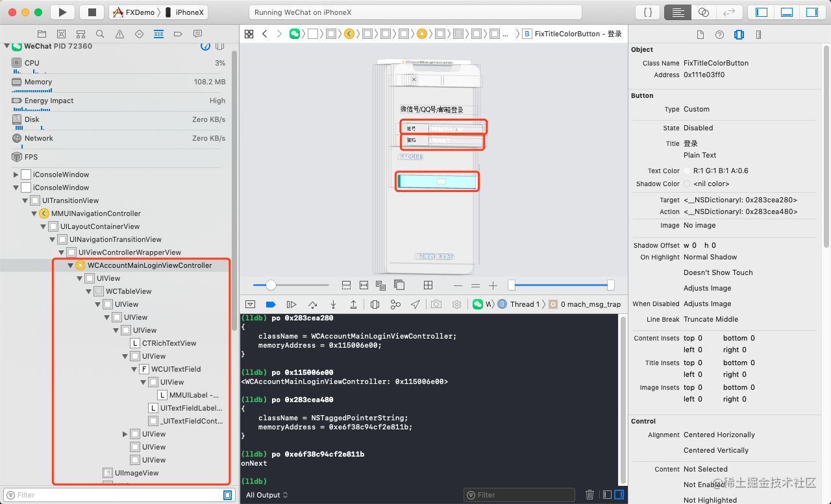The height and width of the screenshot is (504, 831).
Task: Open the Project navigator folder icon
Action: tap(42, 34)
